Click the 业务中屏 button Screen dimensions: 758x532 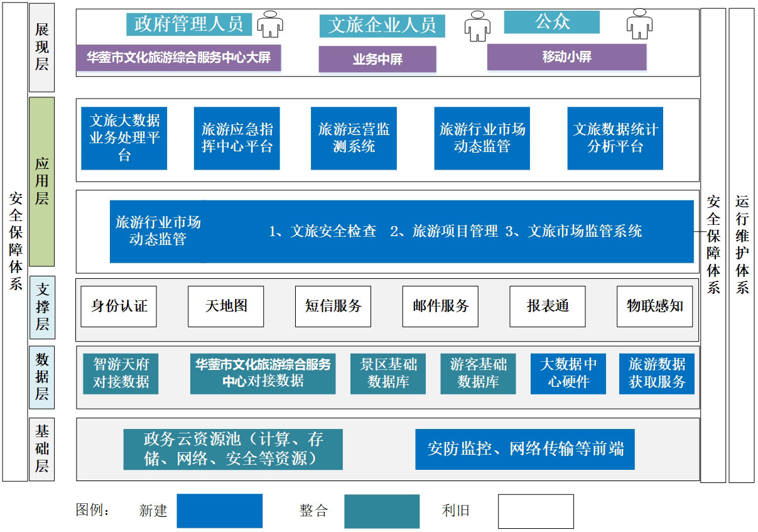(x=378, y=58)
